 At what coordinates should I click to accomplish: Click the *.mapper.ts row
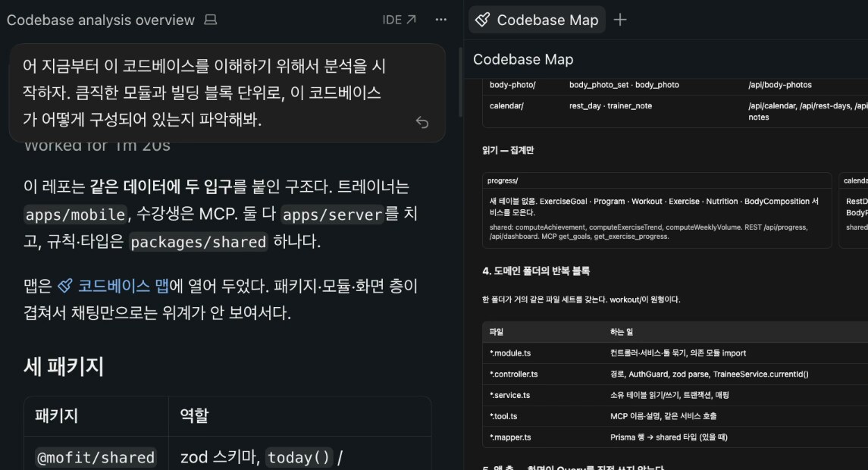point(675,437)
